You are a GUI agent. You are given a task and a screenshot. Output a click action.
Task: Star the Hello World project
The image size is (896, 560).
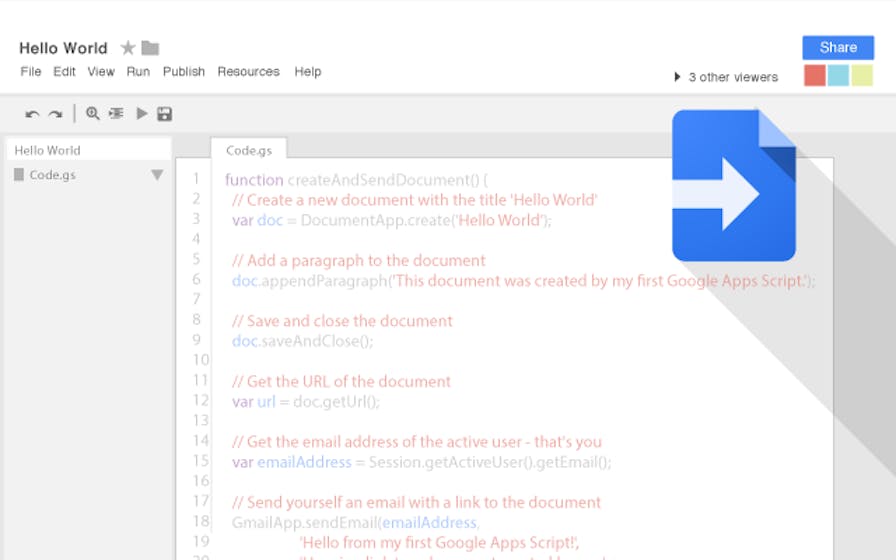tap(128, 48)
